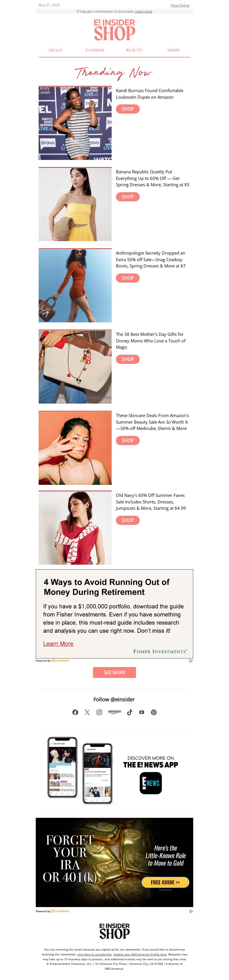Open the Pinterest social icon
This screenshot has height=980, width=229.
(154, 712)
